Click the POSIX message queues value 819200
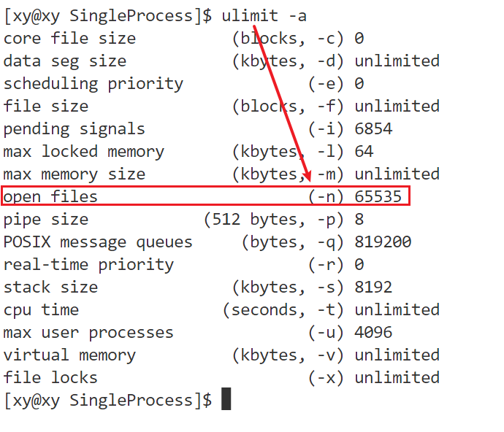504x432 pixels. pos(383,242)
